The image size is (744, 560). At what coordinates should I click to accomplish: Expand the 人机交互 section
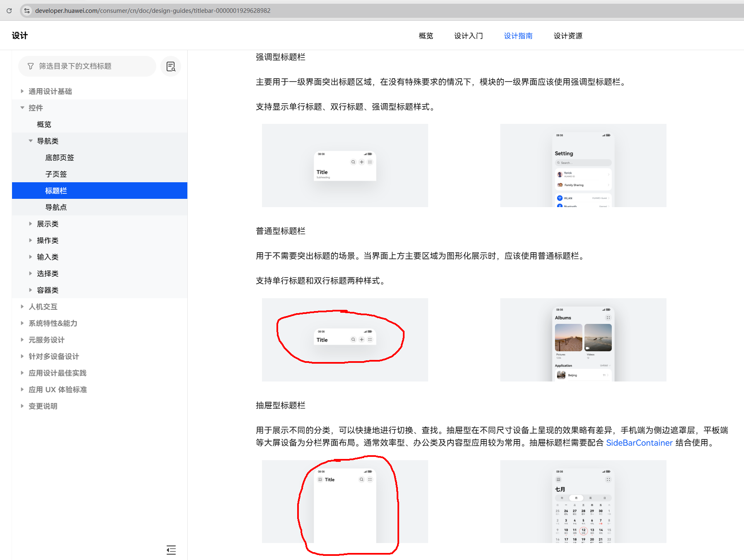pyautogui.click(x=22, y=307)
